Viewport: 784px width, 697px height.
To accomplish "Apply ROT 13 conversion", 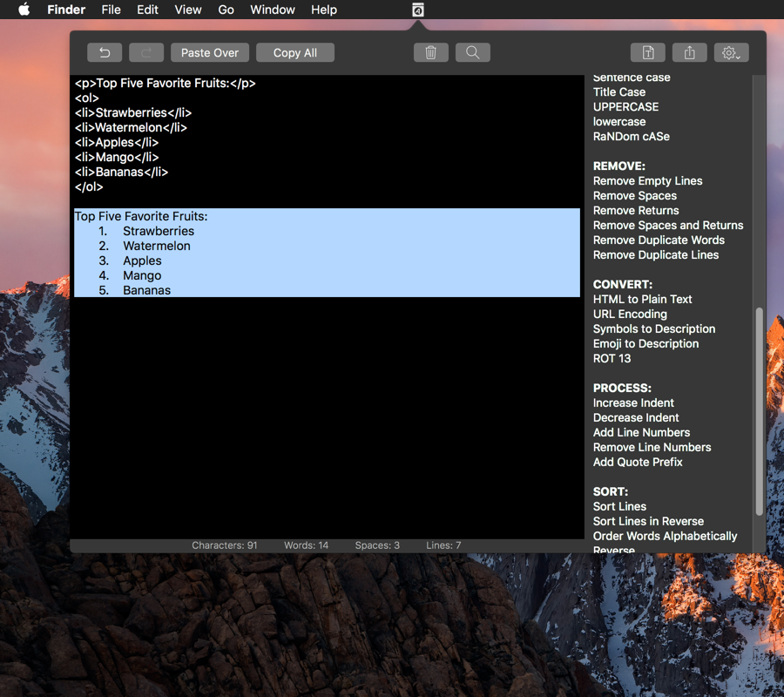I will point(612,358).
